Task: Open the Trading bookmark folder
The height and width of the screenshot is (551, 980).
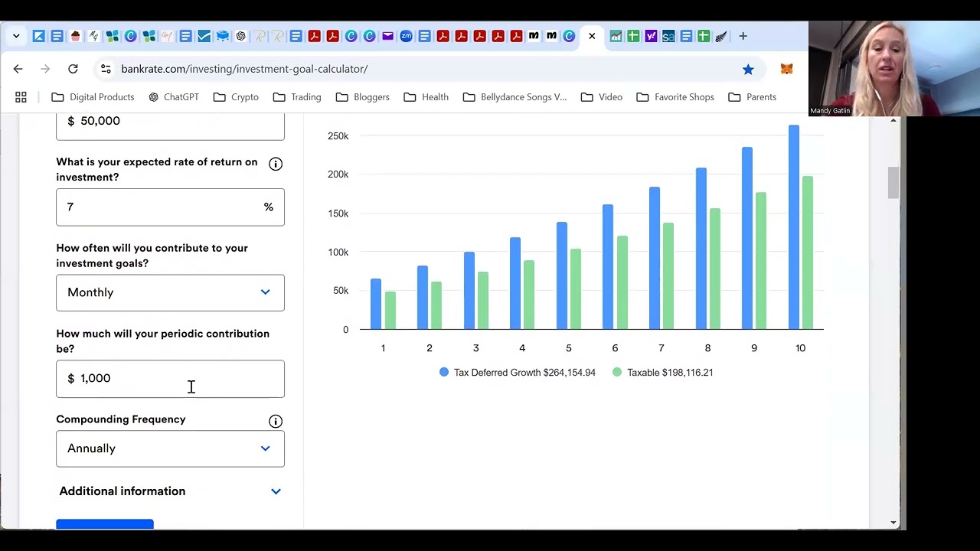Action: [297, 97]
